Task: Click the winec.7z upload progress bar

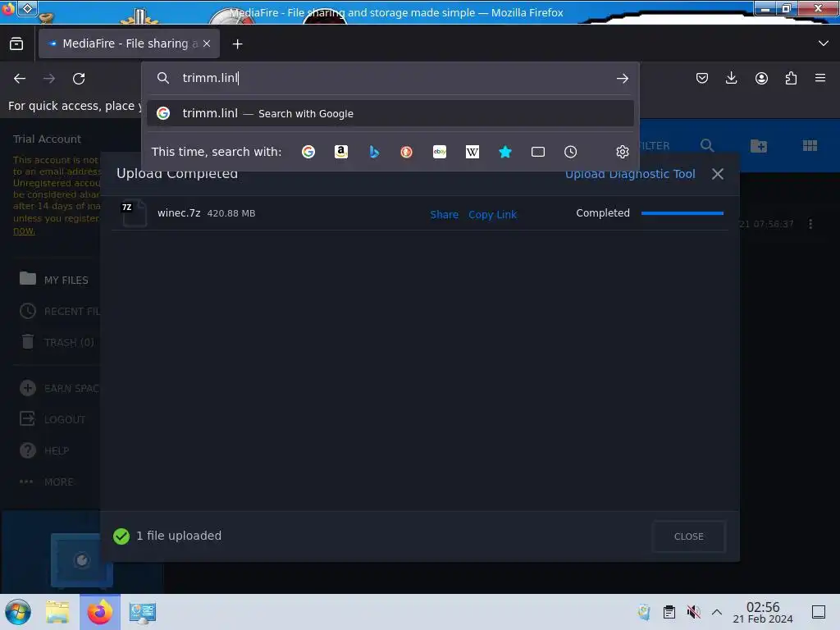Action: point(682,213)
